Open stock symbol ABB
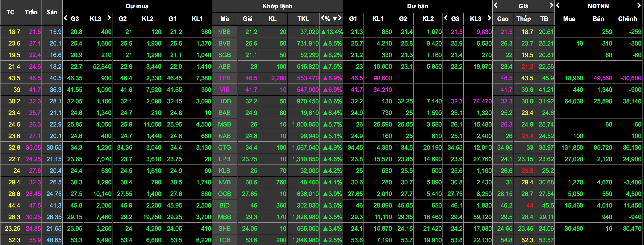Image resolution: width=644 pixels, height=245 pixels. pyautogui.click(x=224, y=66)
